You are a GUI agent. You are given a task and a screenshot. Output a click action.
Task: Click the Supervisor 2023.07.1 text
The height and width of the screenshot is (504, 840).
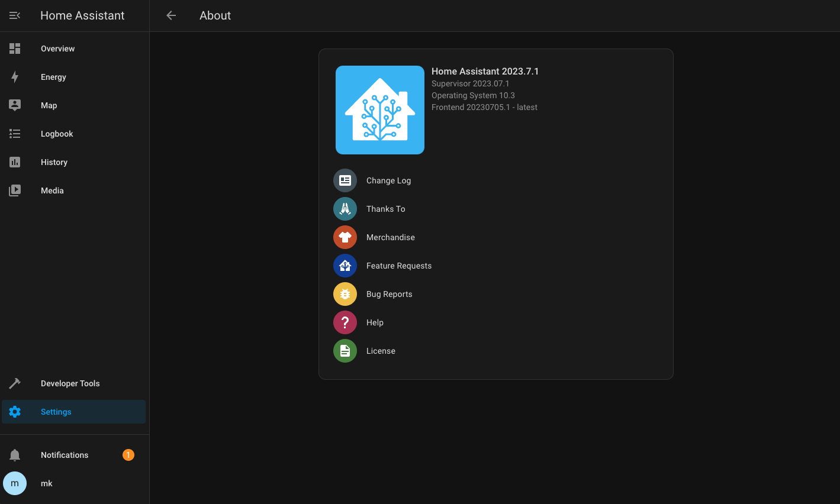(470, 83)
